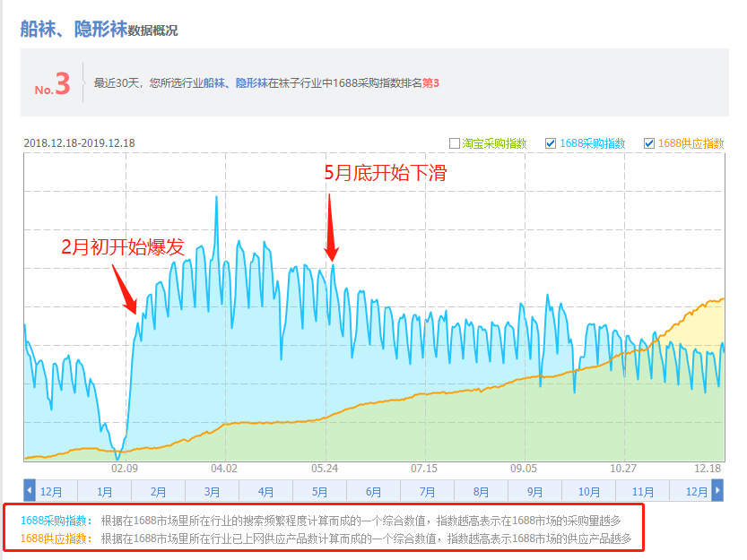Click the red No.3 ranking badge
Image resolution: width=747 pixels, height=560 pixels.
coord(52,84)
